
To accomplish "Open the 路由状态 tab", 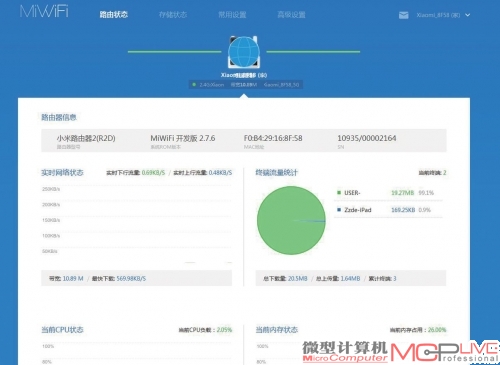I will pyautogui.click(x=114, y=14).
